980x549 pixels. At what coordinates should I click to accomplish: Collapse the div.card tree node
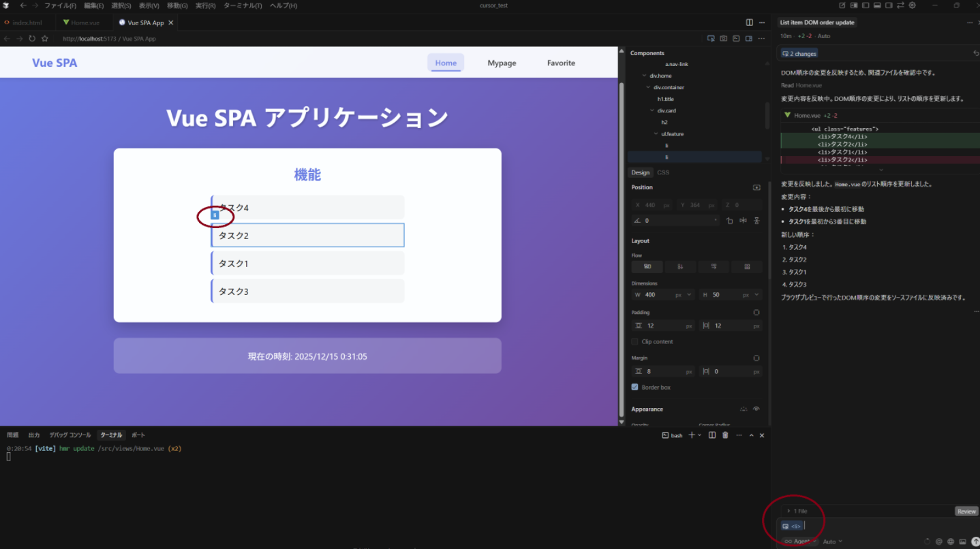652,110
